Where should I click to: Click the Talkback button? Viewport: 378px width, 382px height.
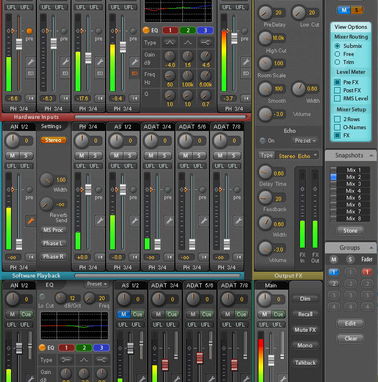(x=305, y=363)
